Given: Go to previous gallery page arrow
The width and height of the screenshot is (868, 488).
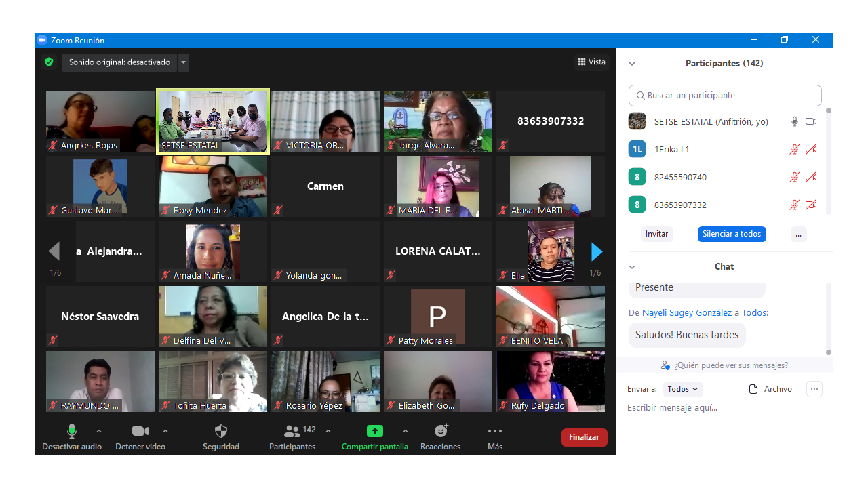Looking at the screenshot, I should coord(54,252).
